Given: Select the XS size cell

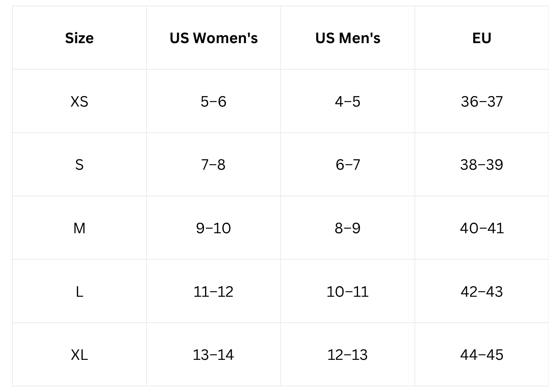Looking at the screenshot, I should coord(79,102).
